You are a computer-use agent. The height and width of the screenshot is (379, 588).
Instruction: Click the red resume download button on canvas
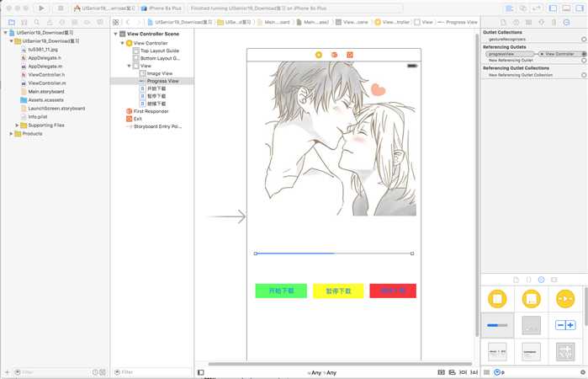[x=393, y=291]
